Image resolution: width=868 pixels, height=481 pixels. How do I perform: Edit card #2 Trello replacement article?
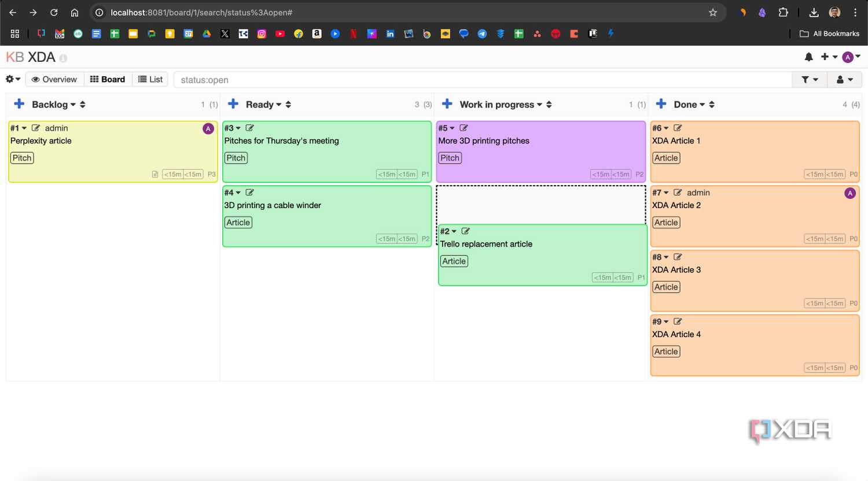[x=466, y=231]
